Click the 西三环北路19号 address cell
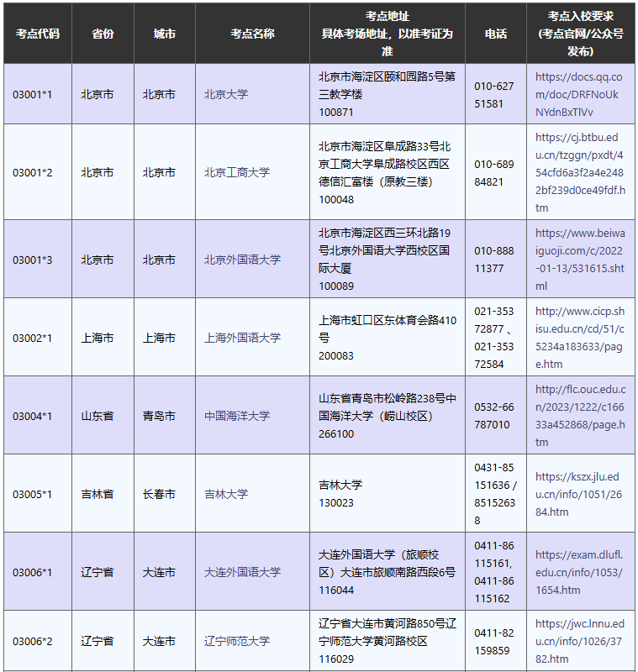Screen dimensions: 638x672 tap(388, 260)
